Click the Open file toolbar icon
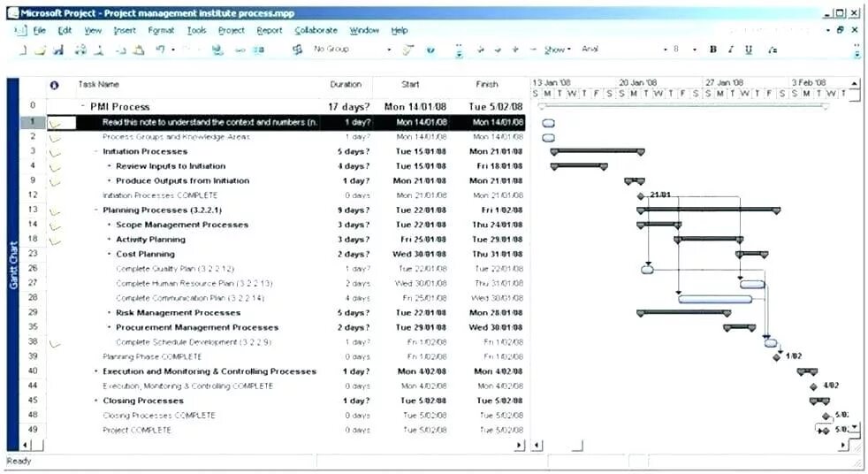This screenshot has height=474, width=868. [41, 50]
